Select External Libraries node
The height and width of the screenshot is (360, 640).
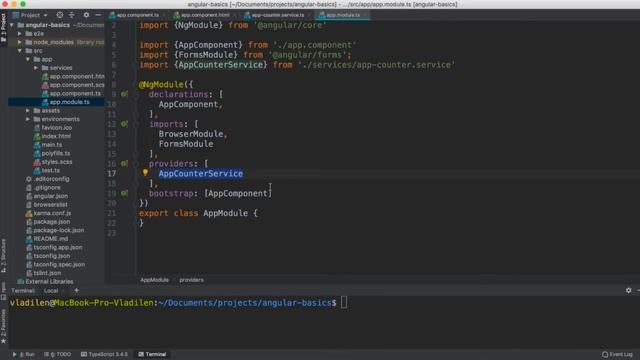pyautogui.click(x=45, y=282)
